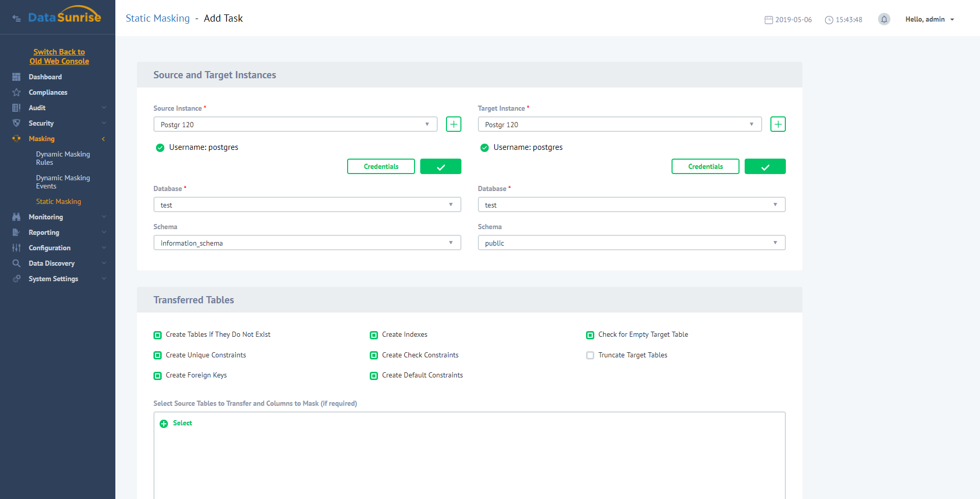The height and width of the screenshot is (499, 980).
Task: Click the green checkmark confirm button
Action: [441, 166]
